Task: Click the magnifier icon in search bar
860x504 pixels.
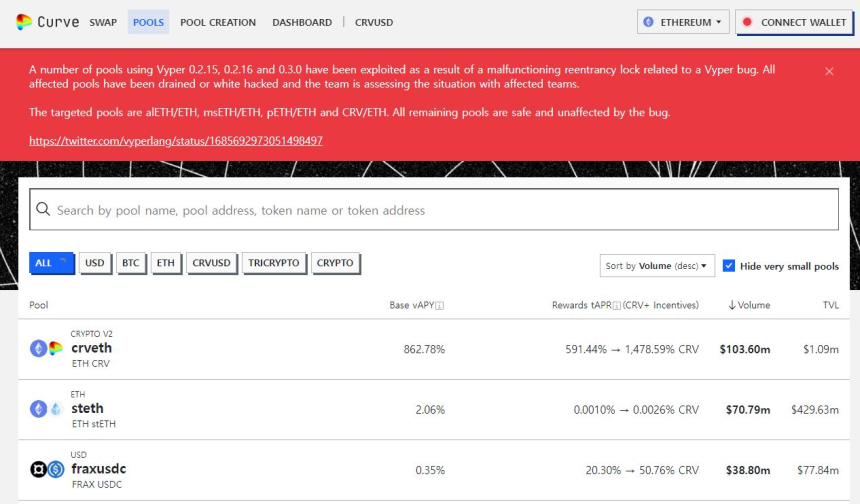Action: pos(44,210)
